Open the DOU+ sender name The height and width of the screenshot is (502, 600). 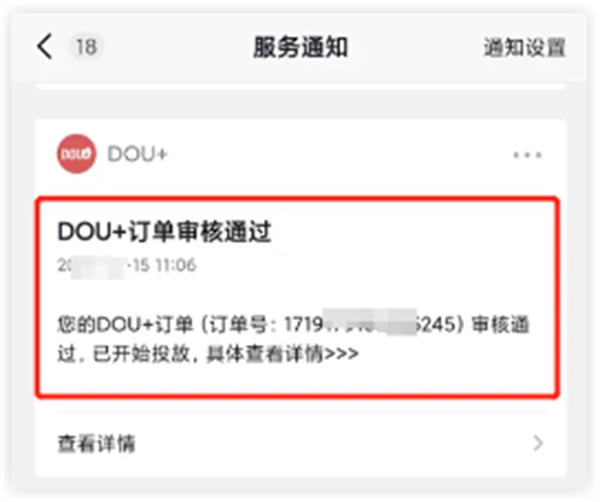[x=137, y=154]
